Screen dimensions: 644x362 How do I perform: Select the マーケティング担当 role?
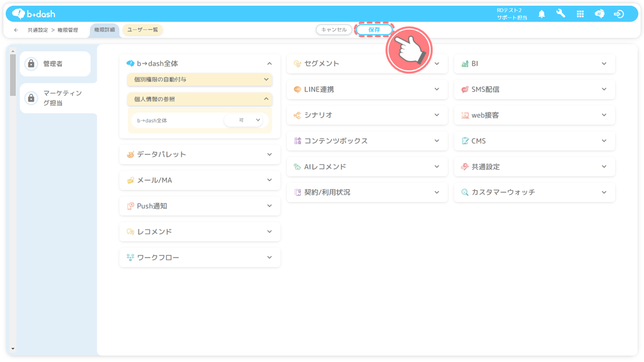(x=58, y=98)
